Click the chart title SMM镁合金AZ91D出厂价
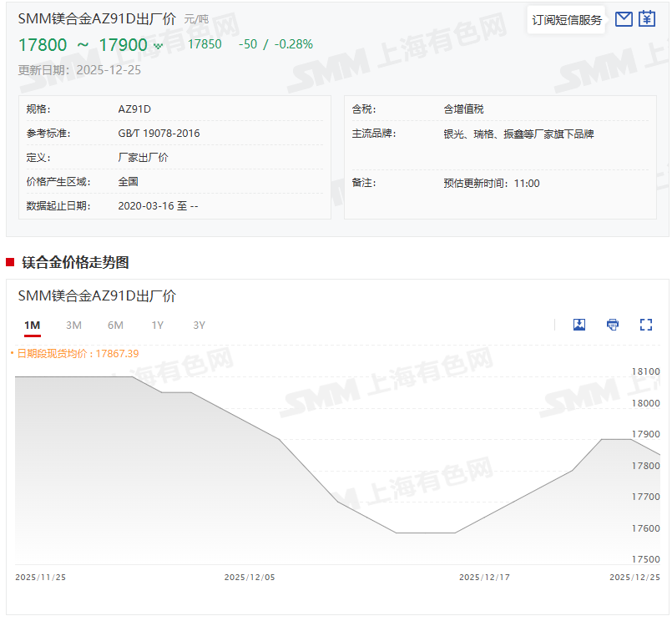The image size is (672, 621). (97, 295)
